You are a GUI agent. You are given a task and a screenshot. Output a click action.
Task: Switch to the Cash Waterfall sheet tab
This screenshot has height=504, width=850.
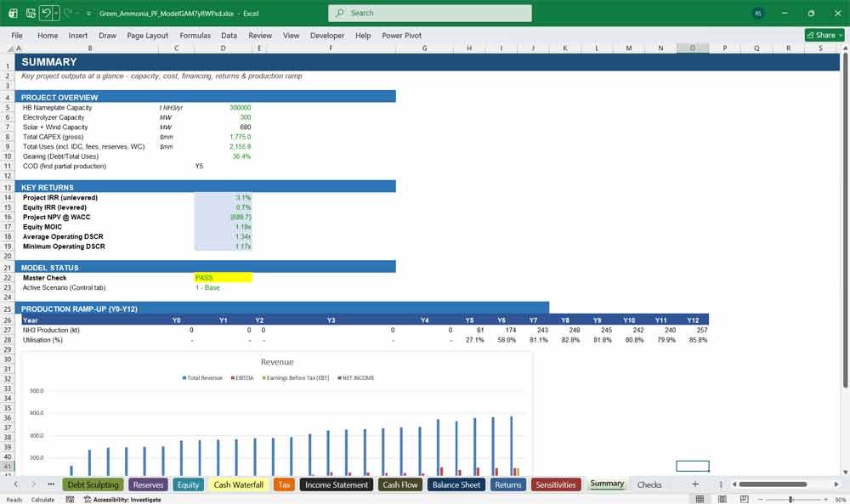pos(239,484)
